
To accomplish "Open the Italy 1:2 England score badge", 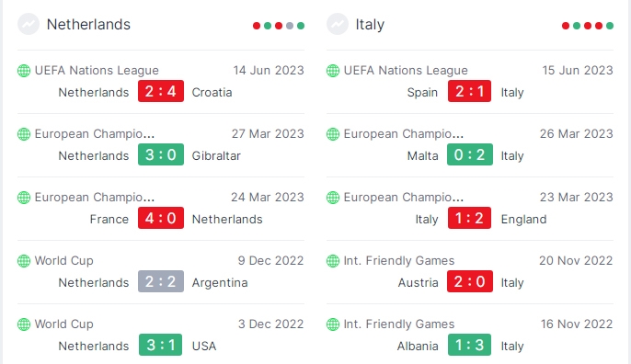I will (x=469, y=218).
